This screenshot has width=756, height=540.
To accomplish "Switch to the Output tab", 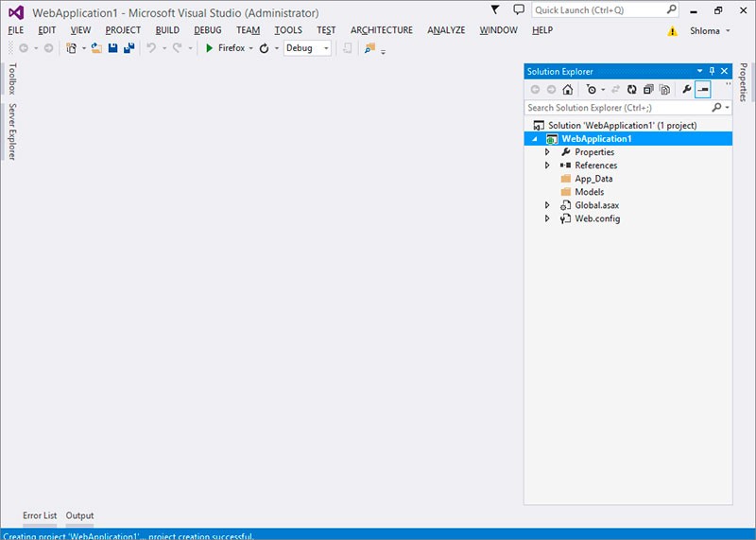I will click(79, 515).
